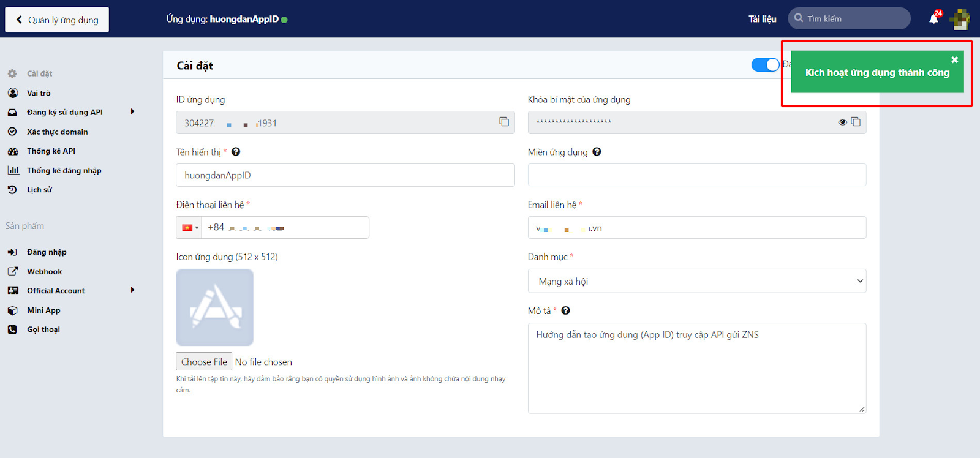
Task: Expand the Official Account submenu arrow
Action: click(x=132, y=290)
